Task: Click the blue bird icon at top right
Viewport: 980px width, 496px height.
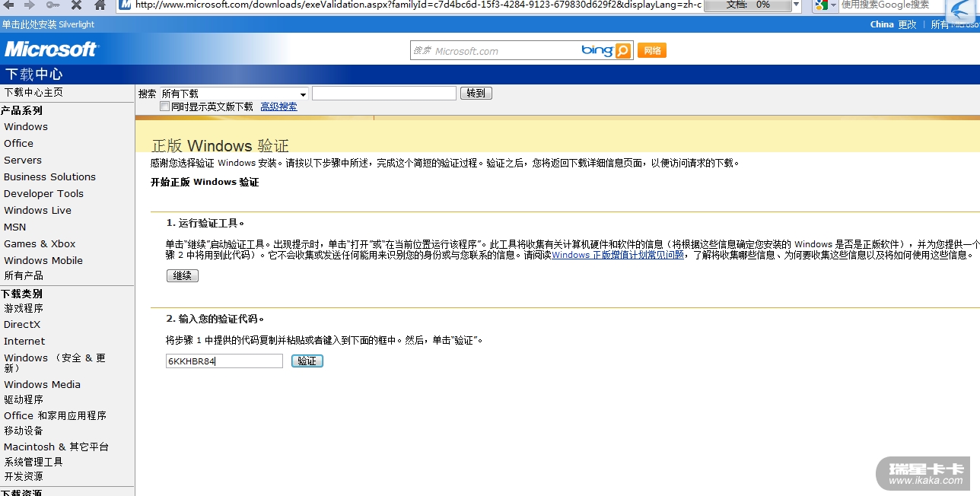Action: click(962, 9)
